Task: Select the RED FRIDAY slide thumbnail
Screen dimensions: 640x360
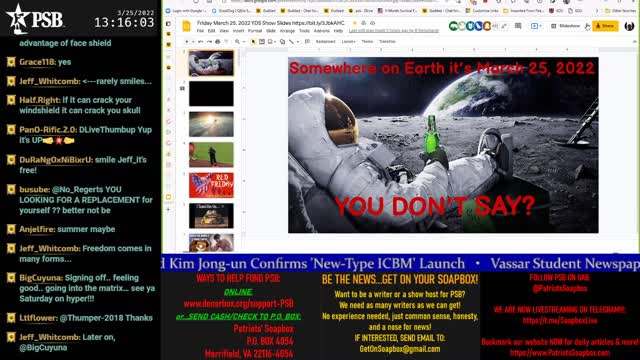Action: click(211, 185)
